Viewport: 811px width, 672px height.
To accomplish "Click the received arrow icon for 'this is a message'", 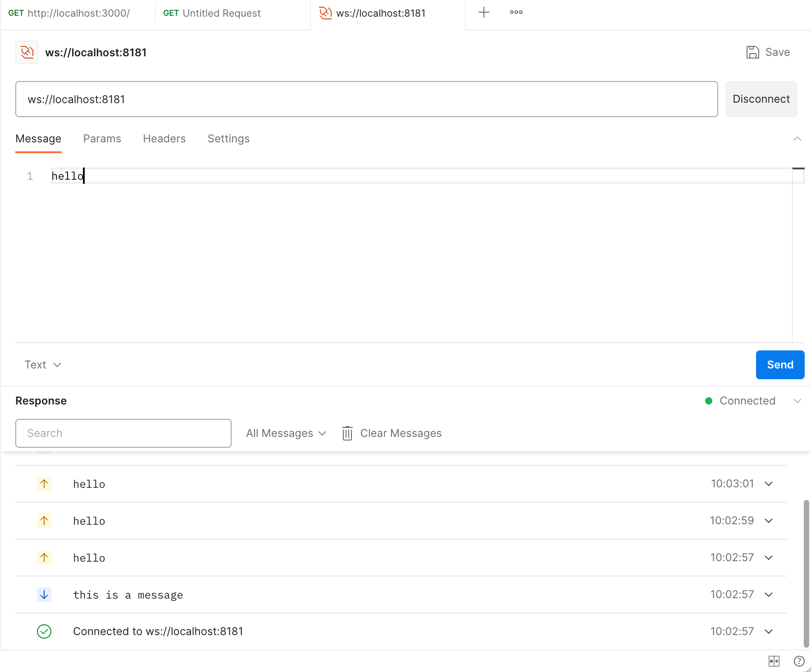I will pyautogui.click(x=44, y=595).
